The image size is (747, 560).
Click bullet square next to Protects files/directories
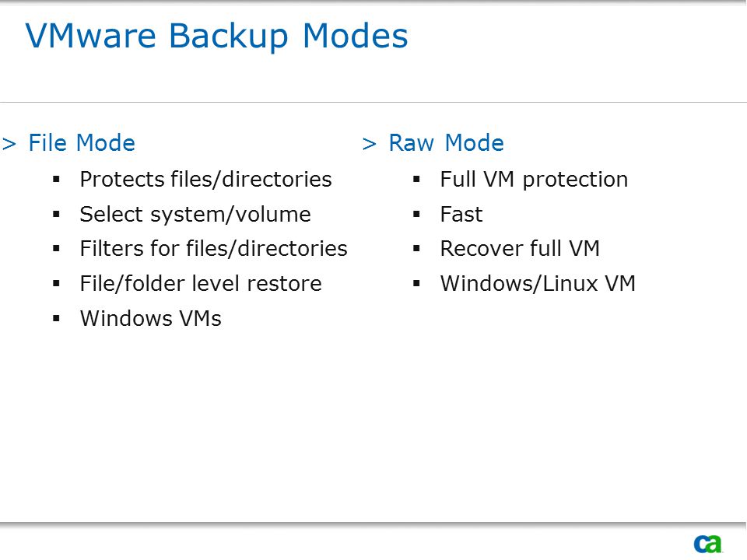[x=56, y=180]
